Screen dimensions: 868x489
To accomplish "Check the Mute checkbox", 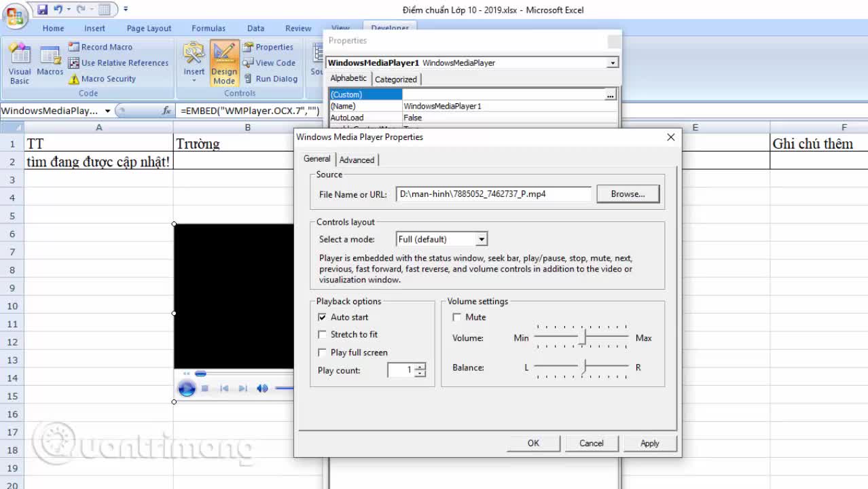I will [x=456, y=317].
